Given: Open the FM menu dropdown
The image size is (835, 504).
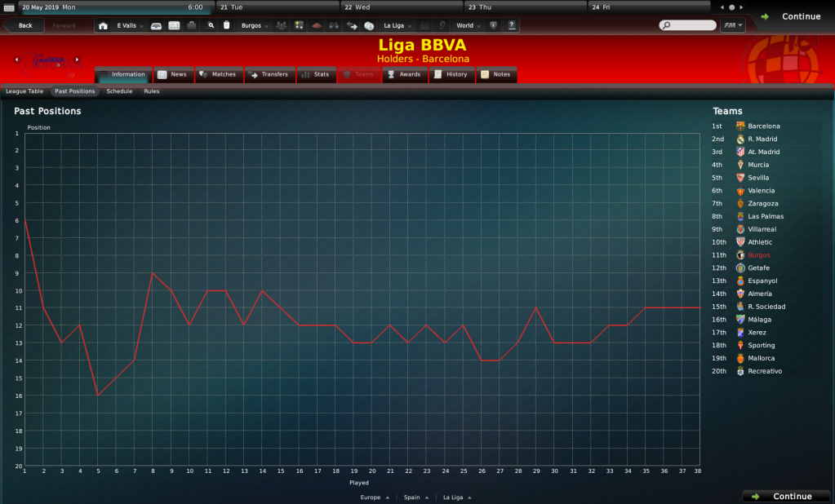Looking at the screenshot, I should [733, 25].
